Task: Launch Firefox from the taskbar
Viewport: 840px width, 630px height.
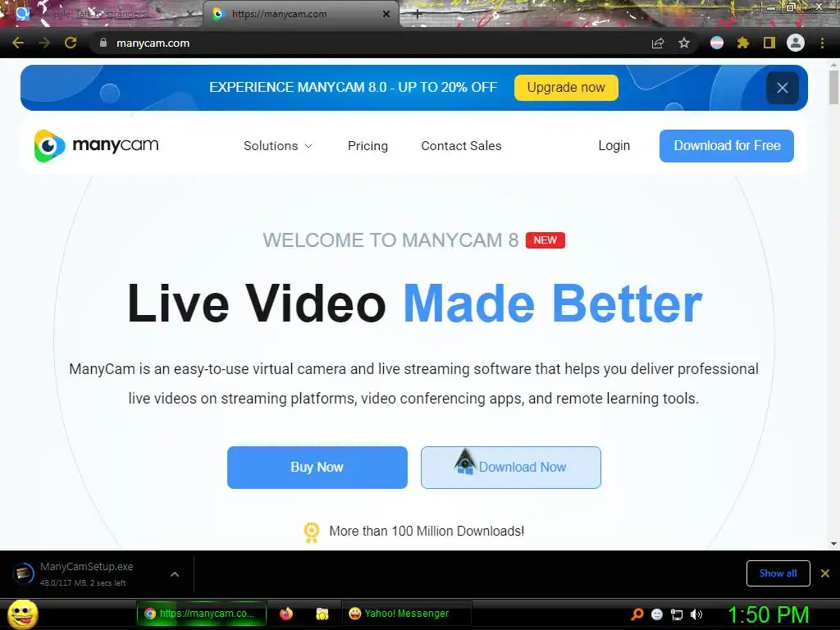Action: (286, 614)
